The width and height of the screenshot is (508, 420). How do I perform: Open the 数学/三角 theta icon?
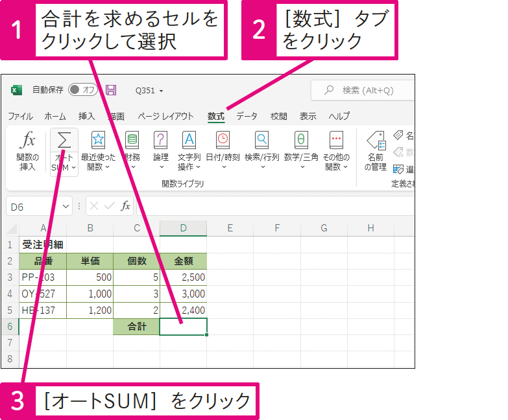pyautogui.click(x=301, y=139)
